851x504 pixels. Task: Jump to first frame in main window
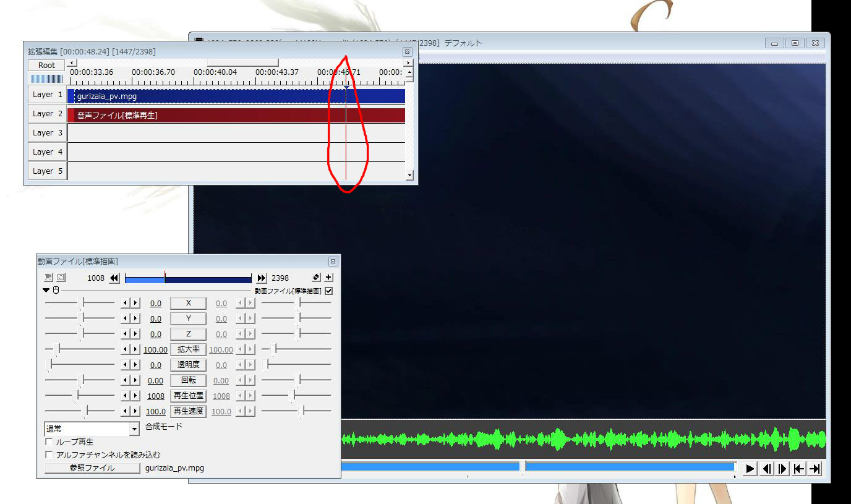tap(799, 469)
